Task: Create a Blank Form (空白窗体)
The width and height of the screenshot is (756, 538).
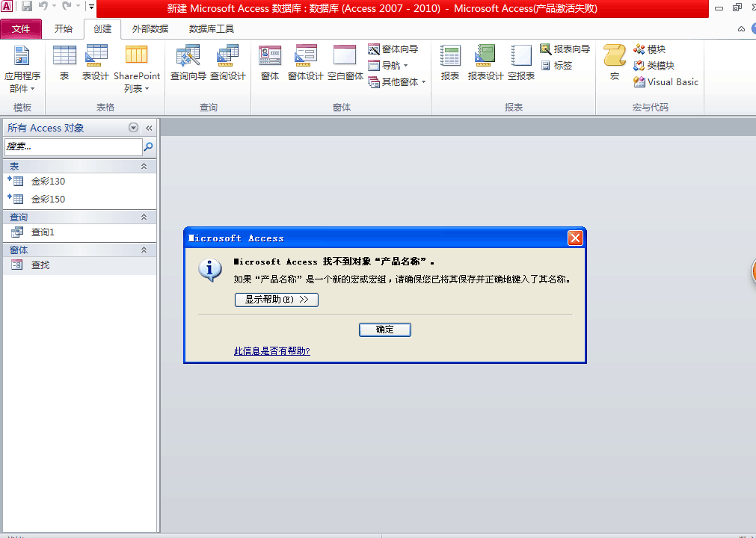Action: (345, 63)
